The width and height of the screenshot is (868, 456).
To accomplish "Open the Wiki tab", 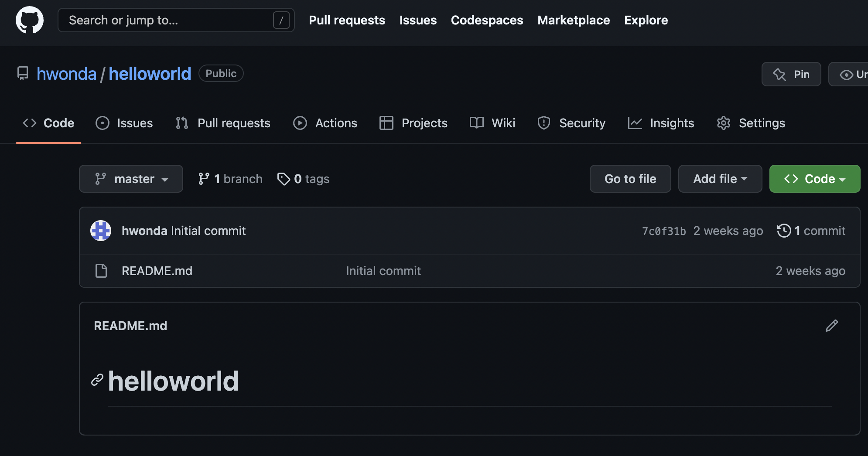I will point(492,123).
